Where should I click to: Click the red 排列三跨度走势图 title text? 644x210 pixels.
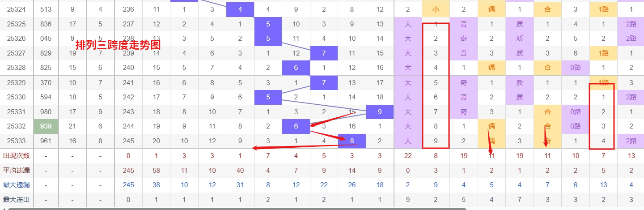coord(118,45)
